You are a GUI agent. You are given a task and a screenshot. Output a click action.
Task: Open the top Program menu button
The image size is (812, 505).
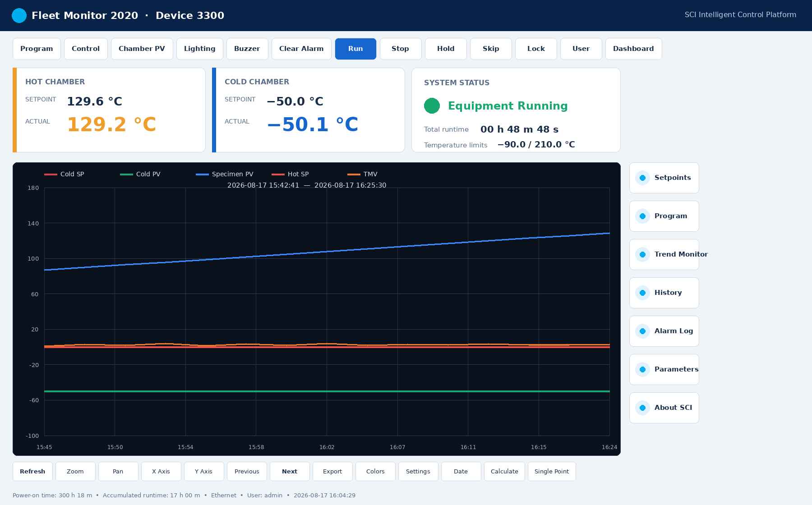click(37, 49)
